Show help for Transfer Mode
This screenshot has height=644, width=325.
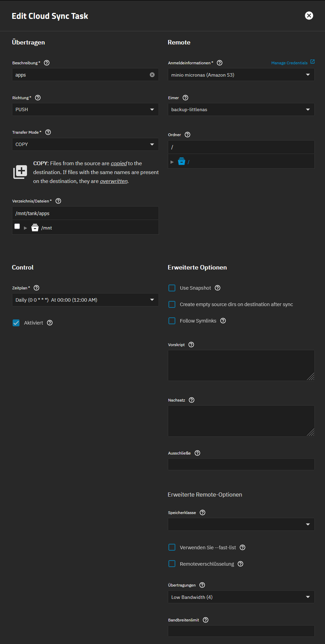48,132
